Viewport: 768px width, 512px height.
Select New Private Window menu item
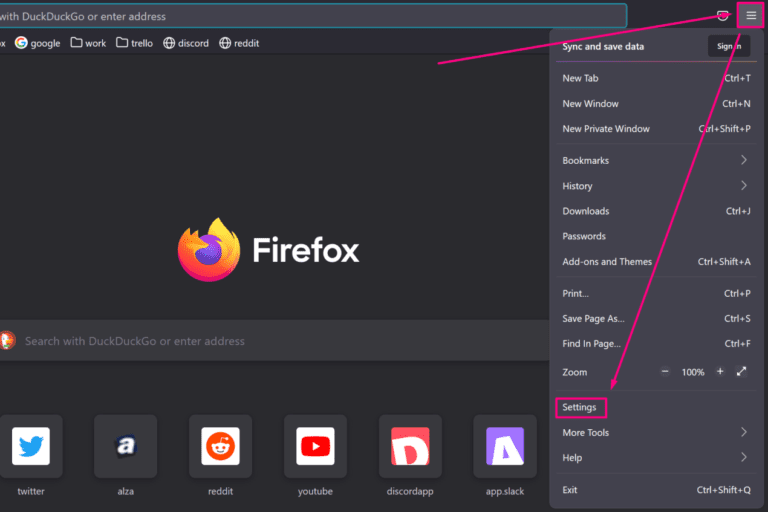pos(656,129)
